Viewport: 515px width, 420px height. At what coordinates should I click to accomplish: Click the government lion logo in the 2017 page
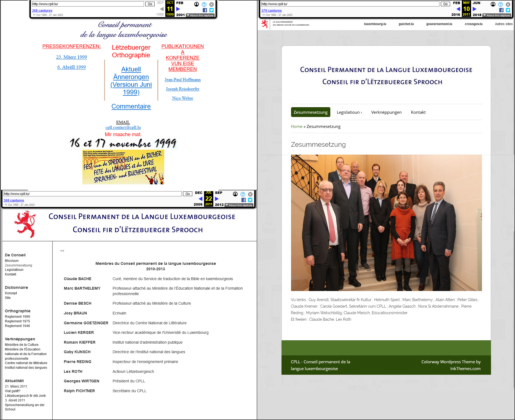(x=264, y=24)
